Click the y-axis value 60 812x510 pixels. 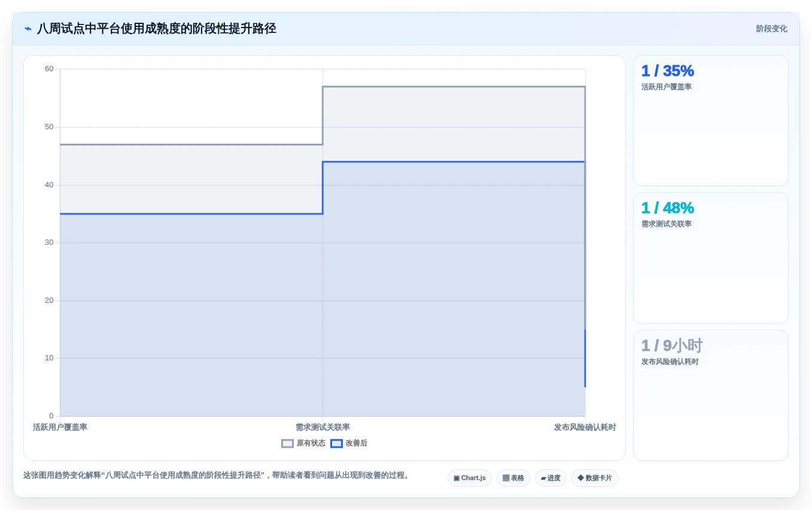pos(49,69)
